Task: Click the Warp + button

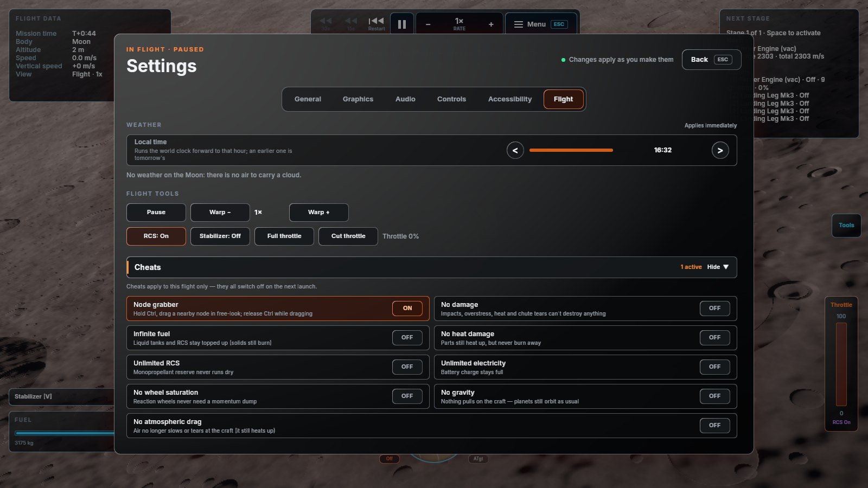Action: click(319, 213)
